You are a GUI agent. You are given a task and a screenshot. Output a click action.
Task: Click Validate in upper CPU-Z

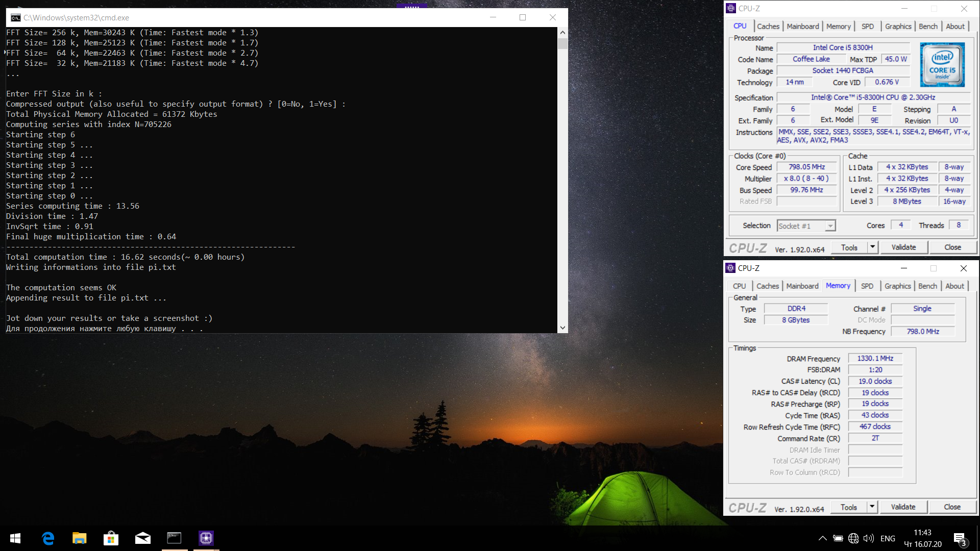903,247
